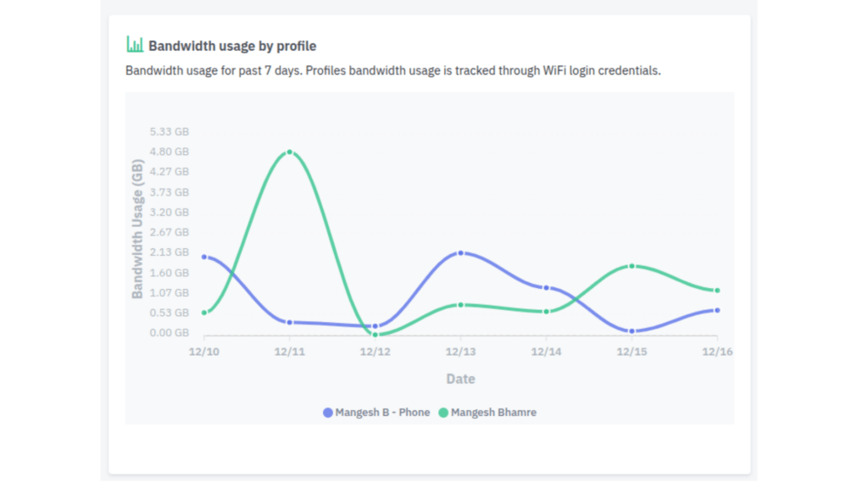Select the green data point on 12/16
The height and width of the screenshot is (488, 868).
click(717, 291)
